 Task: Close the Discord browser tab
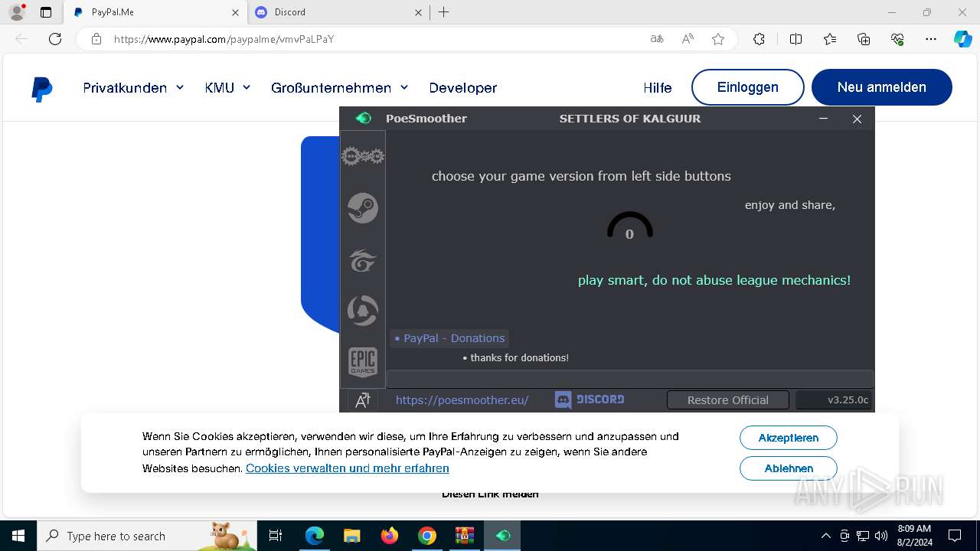coord(418,12)
